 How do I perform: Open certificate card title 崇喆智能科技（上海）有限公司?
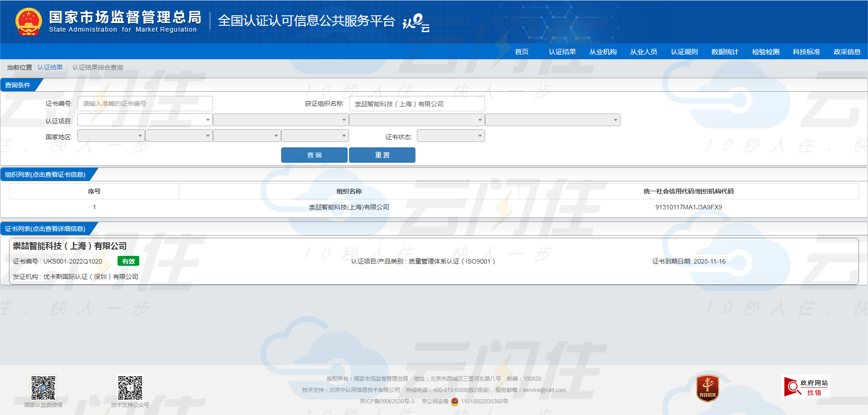coord(70,246)
